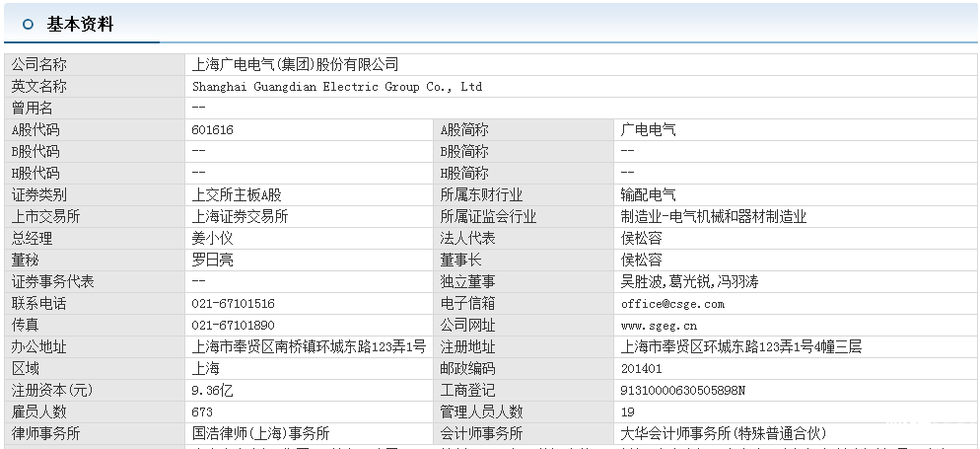Click region value 上海
This screenshot has height=449, width=980.
[206, 368]
